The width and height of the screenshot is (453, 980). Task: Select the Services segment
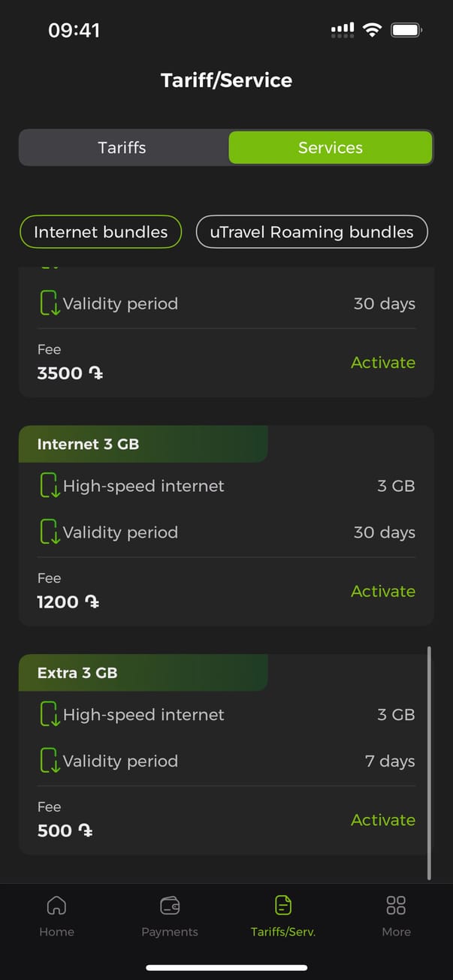coord(331,147)
